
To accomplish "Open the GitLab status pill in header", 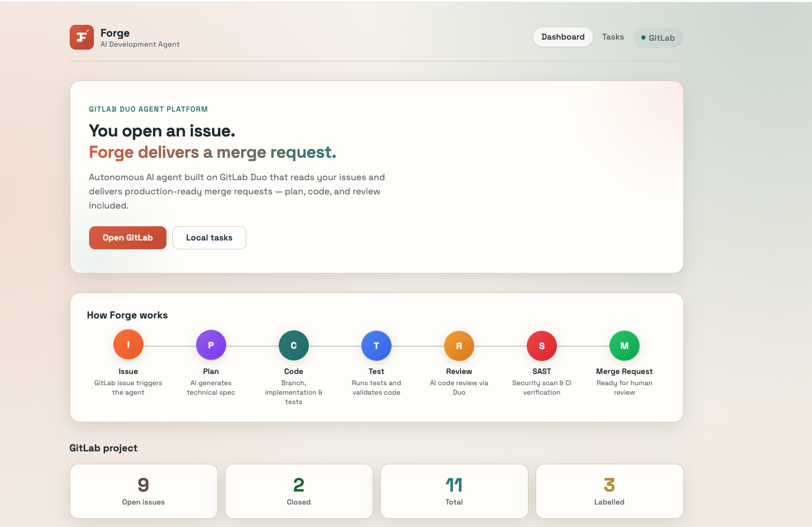I will point(658,38).
